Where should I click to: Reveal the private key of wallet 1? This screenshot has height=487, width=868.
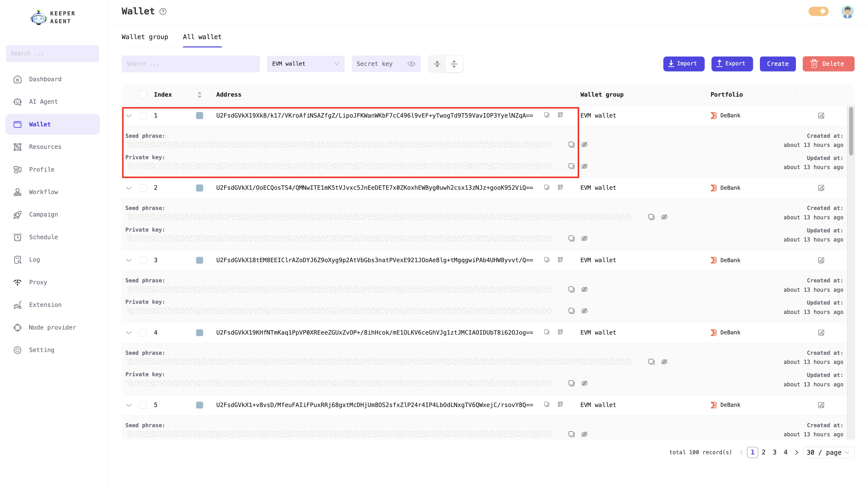585,166
